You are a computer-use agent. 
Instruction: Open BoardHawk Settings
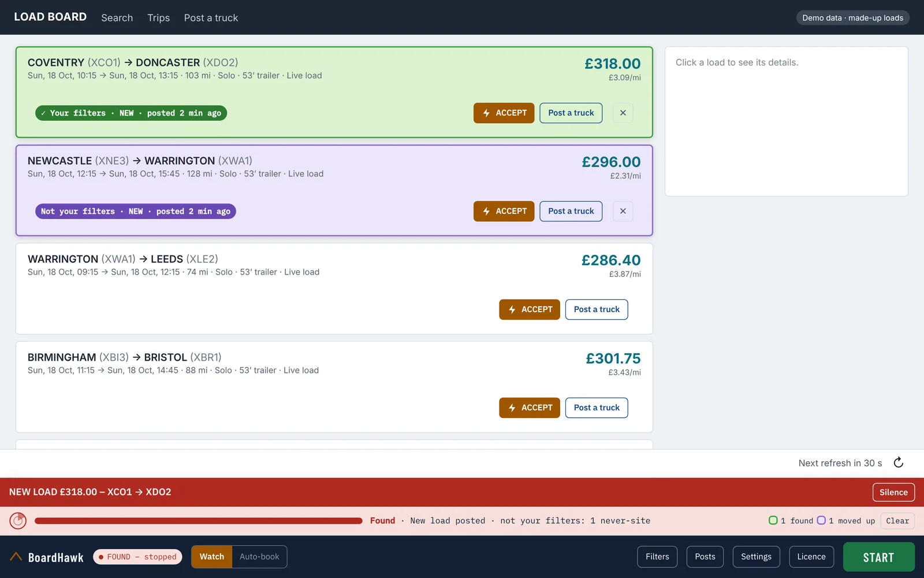pyautogui.click(x=756, y=557)
